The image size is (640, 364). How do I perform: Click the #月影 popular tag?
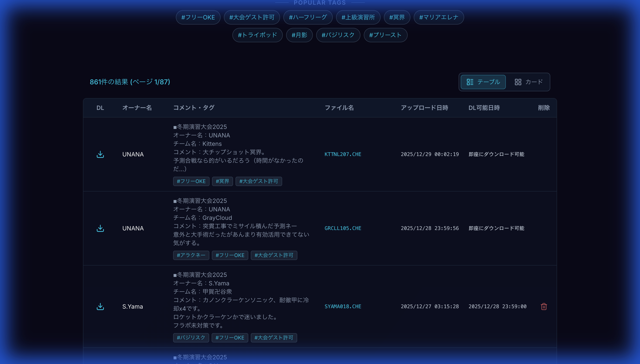pyautogui.click(x=299, y=35)
